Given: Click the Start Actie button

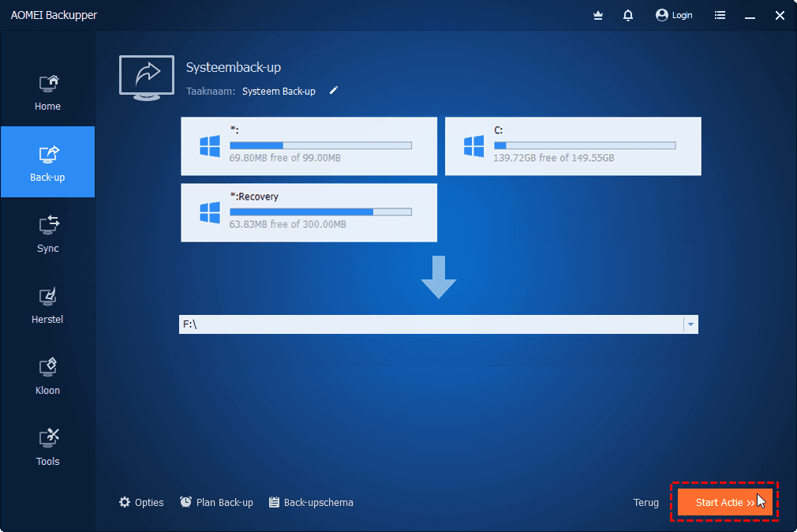Looking at the screenshot, I should click(x=725, y=503).
